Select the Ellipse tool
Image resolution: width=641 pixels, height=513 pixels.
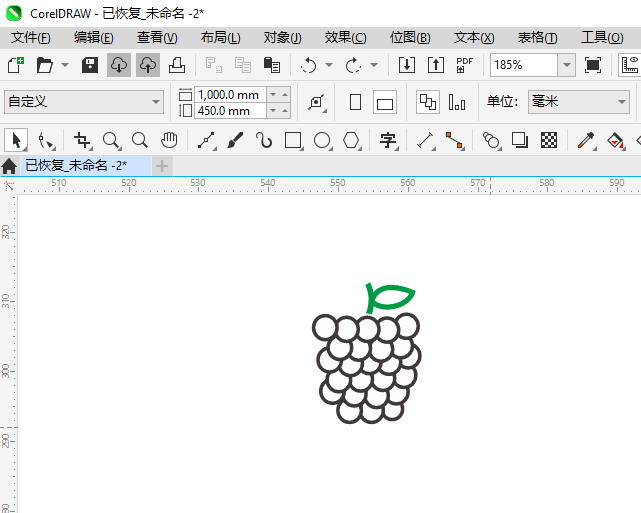pos(322,140)
